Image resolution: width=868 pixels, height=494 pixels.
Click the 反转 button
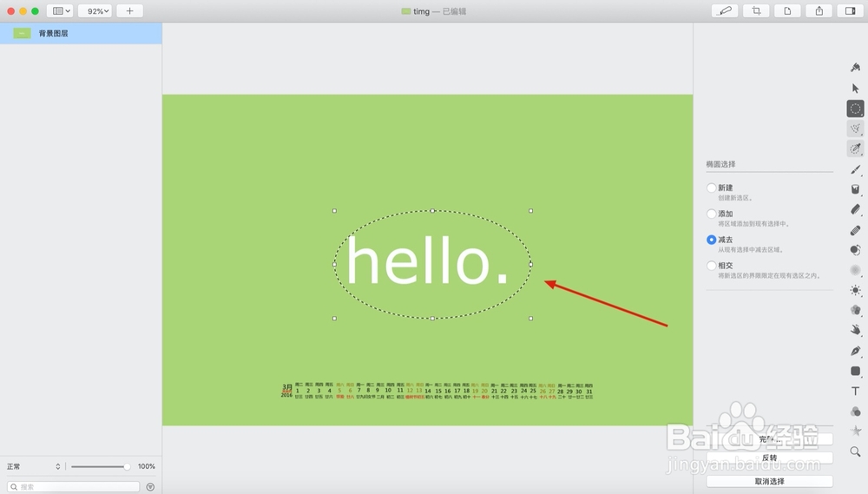769,458
